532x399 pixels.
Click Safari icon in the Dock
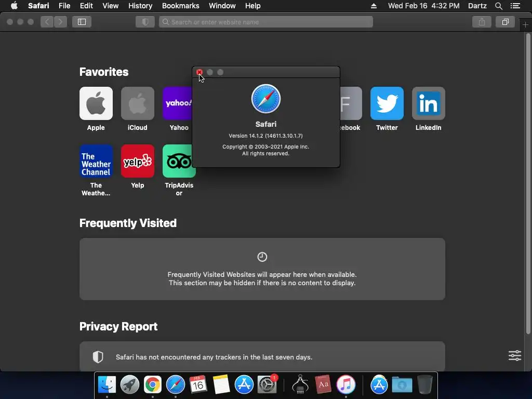coord(176,385)
